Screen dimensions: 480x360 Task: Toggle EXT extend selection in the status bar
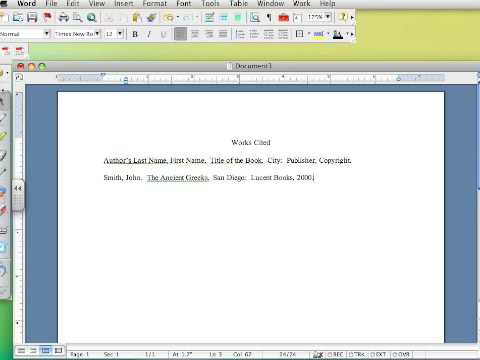(378, 354)
